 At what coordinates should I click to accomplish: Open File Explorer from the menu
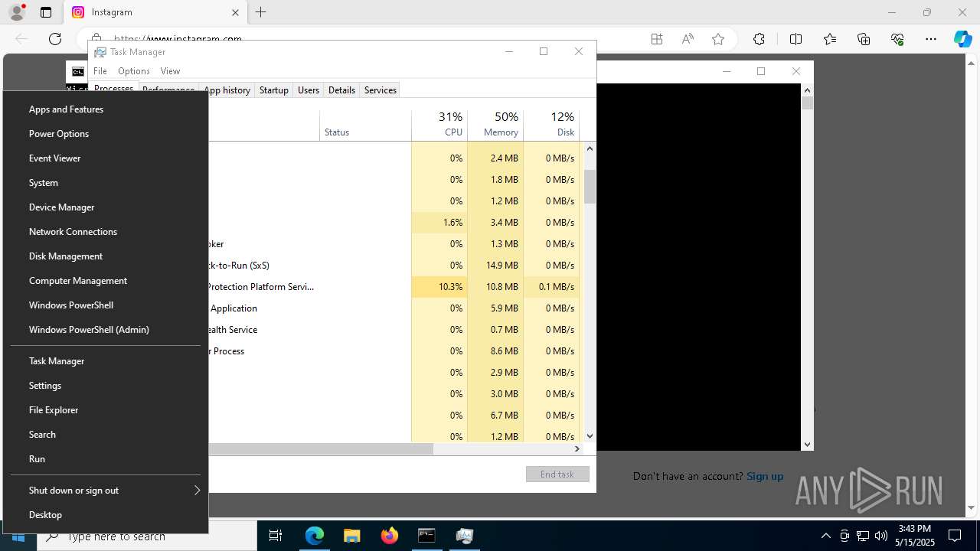[x=106, y=410]
